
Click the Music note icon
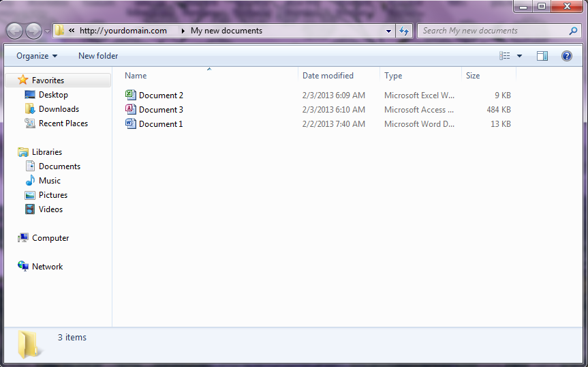[30, 180]
